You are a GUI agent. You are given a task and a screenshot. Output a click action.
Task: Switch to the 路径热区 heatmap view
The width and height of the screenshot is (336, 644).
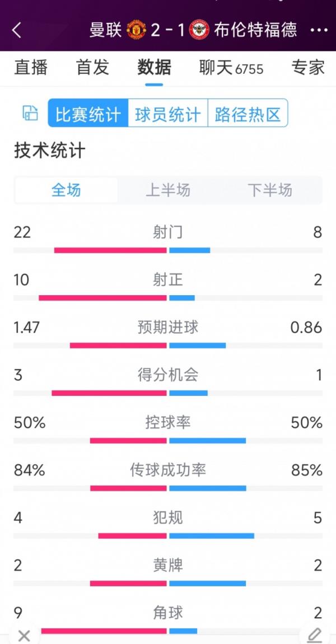248,112
